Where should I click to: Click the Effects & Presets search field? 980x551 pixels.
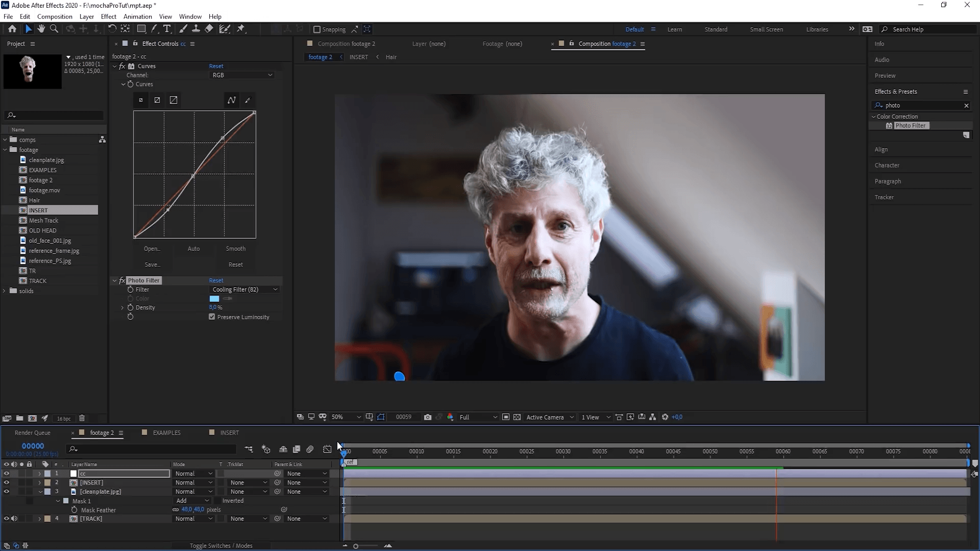pyautogui.click(x=922, y=106)
